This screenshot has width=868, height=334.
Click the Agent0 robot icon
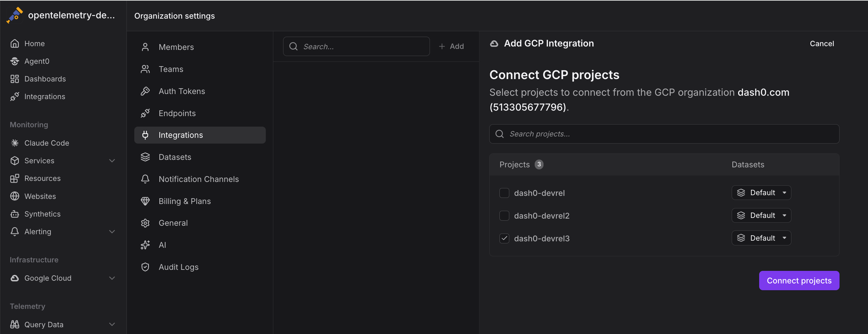tap(15, 61)
